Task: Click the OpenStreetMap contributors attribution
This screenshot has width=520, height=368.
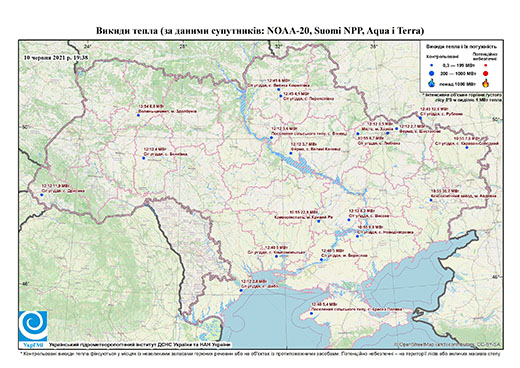Action: 448,344
